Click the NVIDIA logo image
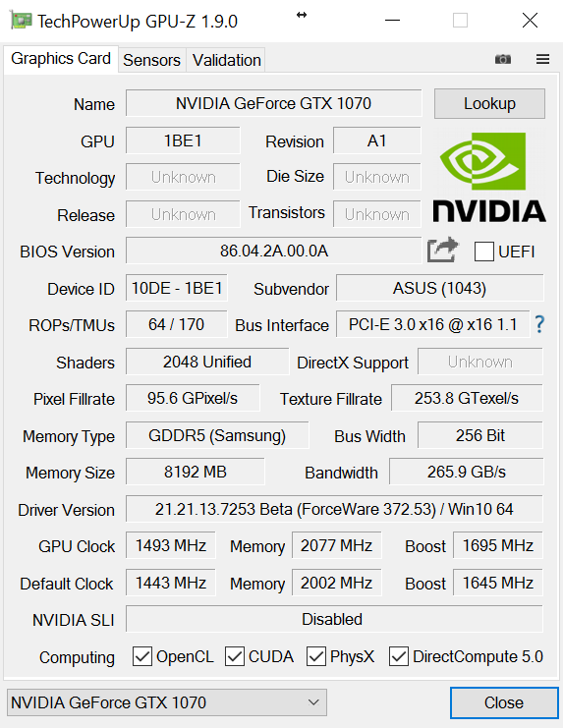This screenshot has width=563, height=728. coord(489,178)
